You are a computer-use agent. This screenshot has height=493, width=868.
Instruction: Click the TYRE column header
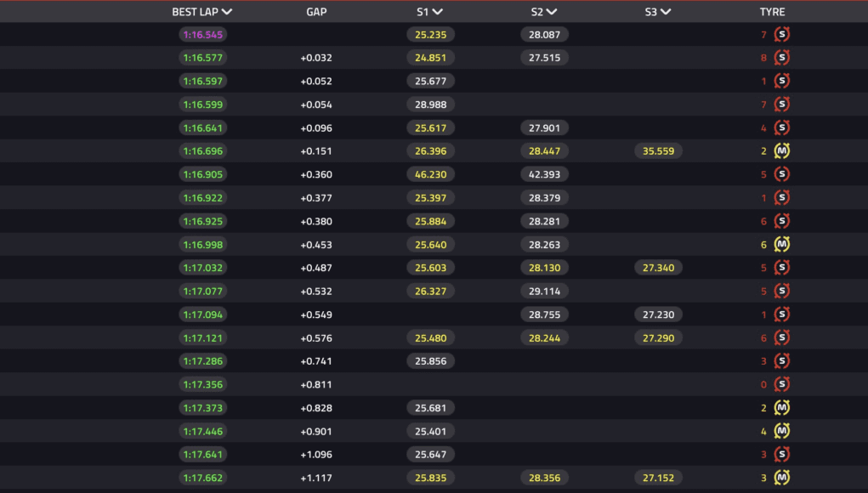772,12
